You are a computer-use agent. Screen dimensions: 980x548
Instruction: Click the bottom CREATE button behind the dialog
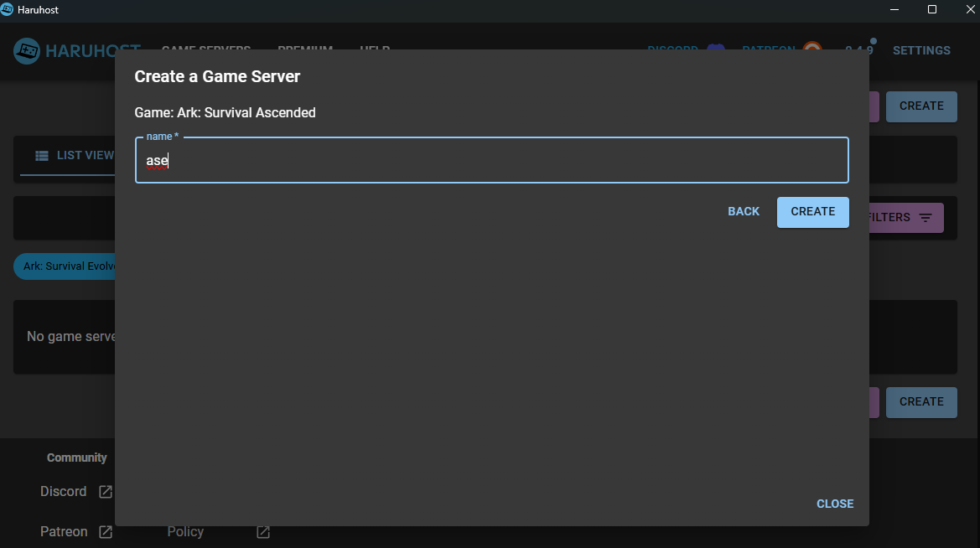(x=921, y=402)
